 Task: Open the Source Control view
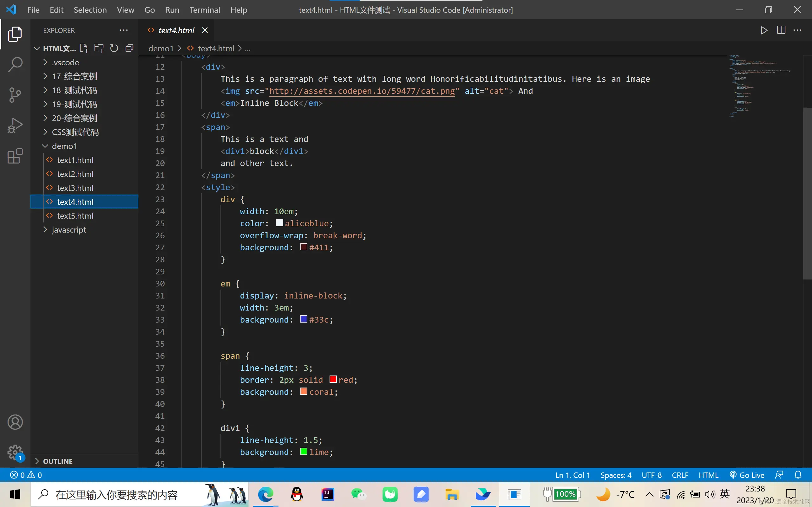click(x=15, y=95)
